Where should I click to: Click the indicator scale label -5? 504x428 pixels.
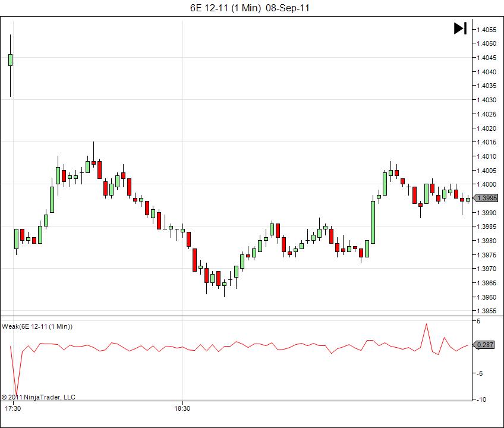[x=480, y=374]
